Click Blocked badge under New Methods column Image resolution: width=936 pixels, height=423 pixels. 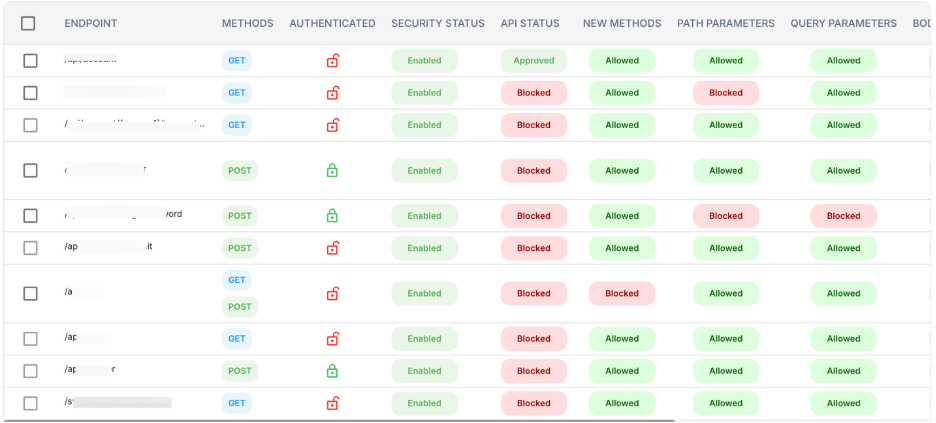(621, 294)
